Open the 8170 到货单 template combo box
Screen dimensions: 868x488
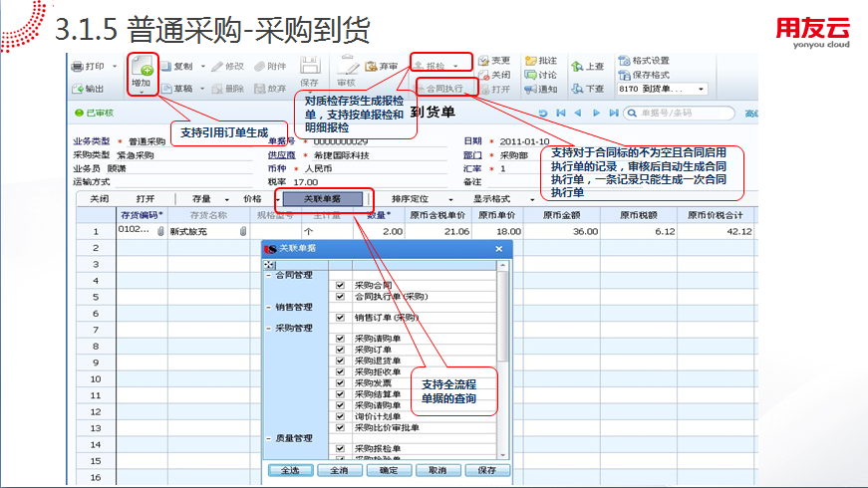click(x=662, y=89)
